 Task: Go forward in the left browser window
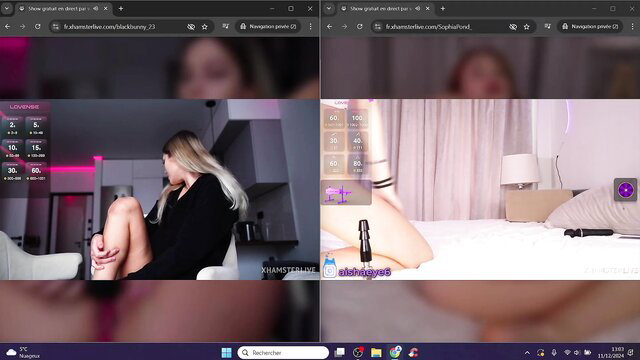22,27
